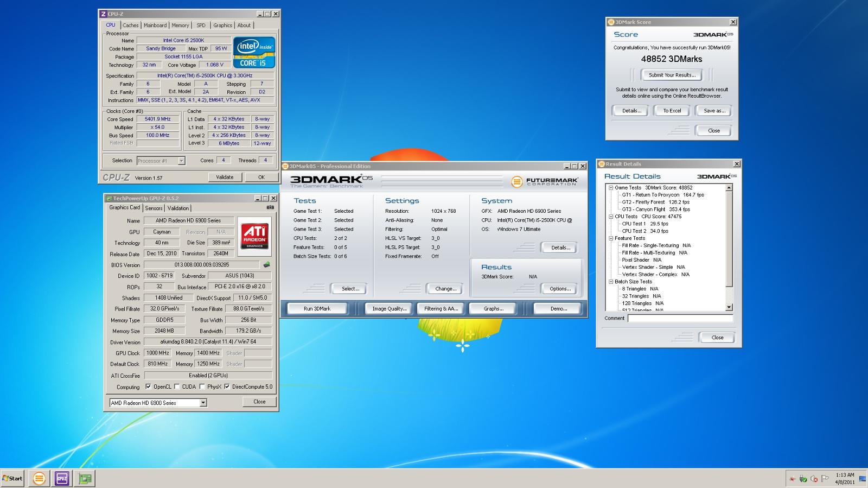Switch to the Validation tab in GPU-Z
This screenshot has width=868, height=488.
[178, 208]
